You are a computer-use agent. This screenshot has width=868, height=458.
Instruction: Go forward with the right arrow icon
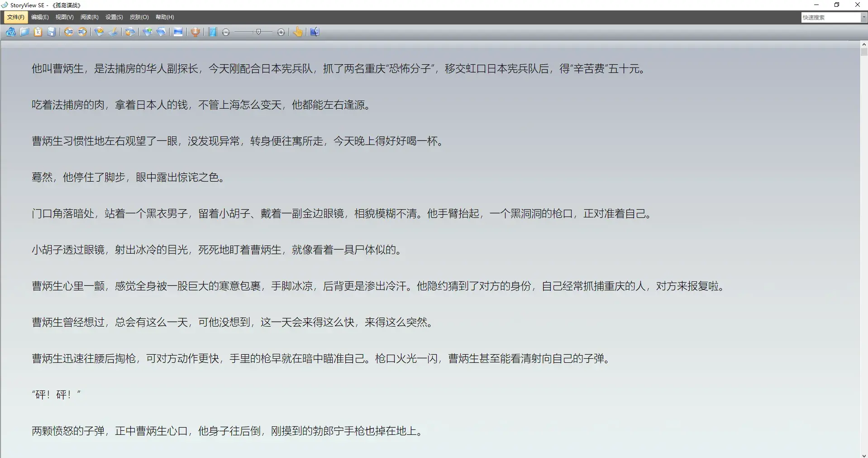click(x=82, y=32)
